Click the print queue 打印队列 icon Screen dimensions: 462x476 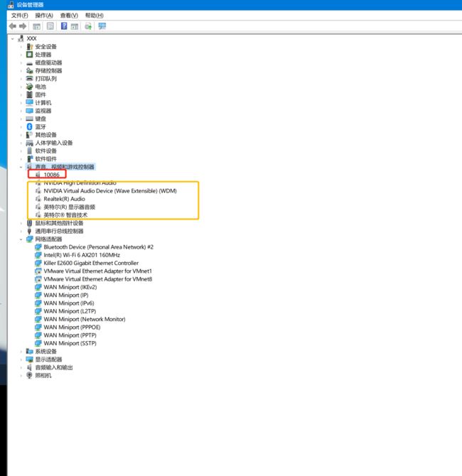click(x=29, y=79)
